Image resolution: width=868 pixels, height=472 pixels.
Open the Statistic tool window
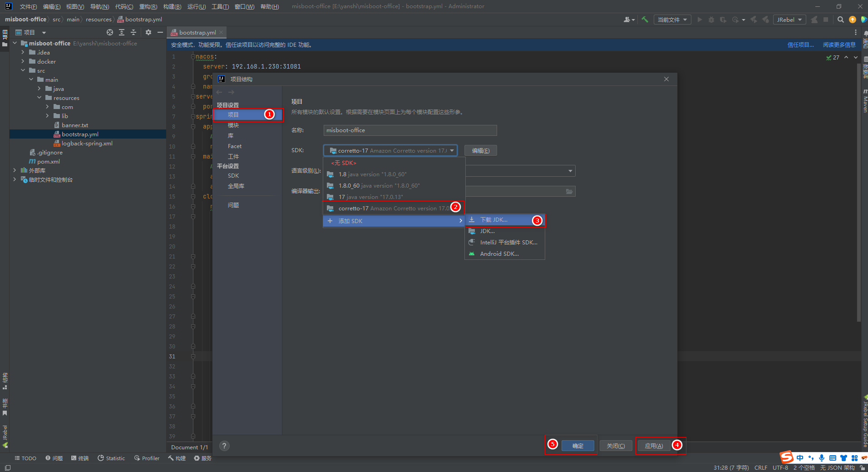click(x=111, y=458)
